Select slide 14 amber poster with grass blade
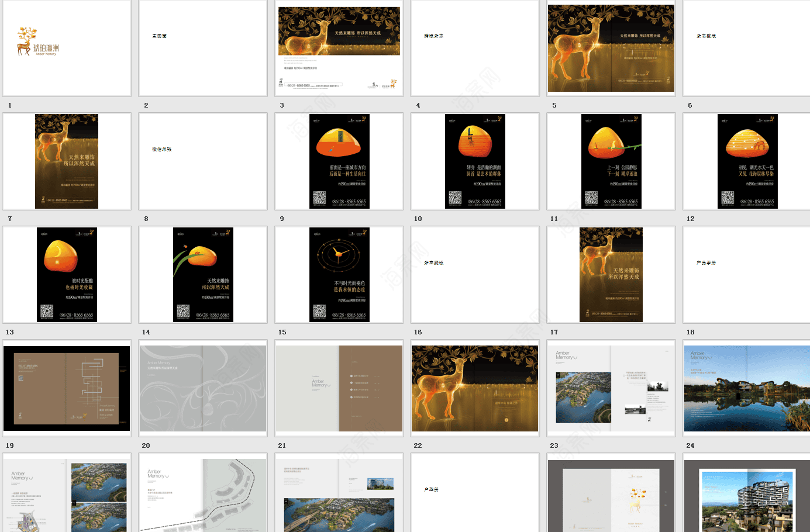810x532 pixels. (x=203, y=275)
